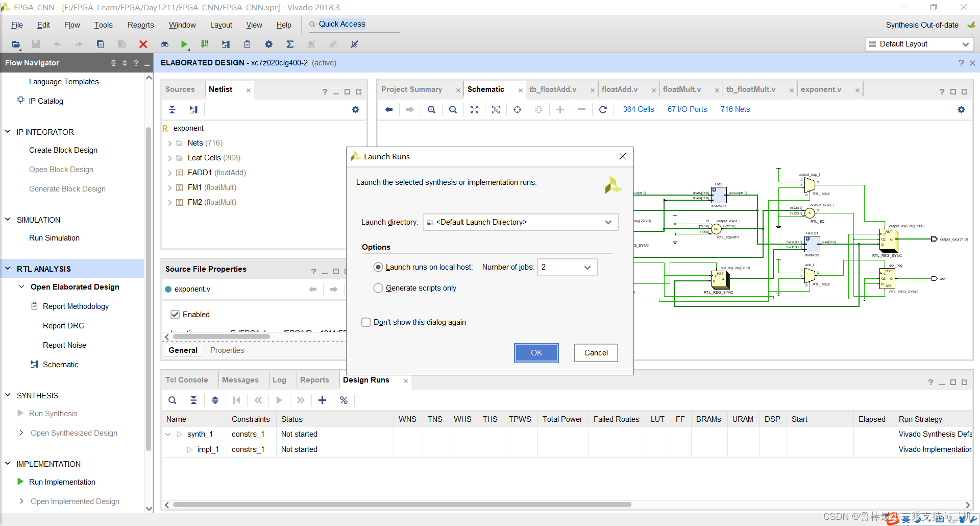
Task: Collapse the synth_1 run row
Action: coord(168,435)
